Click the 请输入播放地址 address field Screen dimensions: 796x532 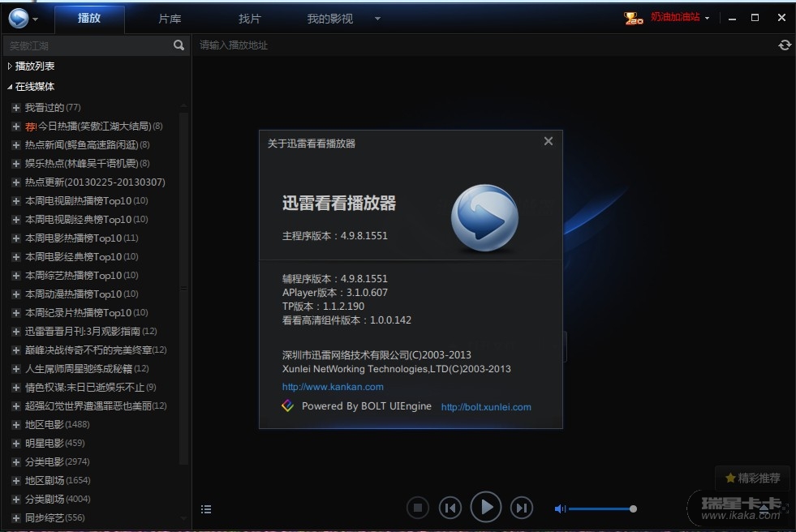tap(484, 45)
